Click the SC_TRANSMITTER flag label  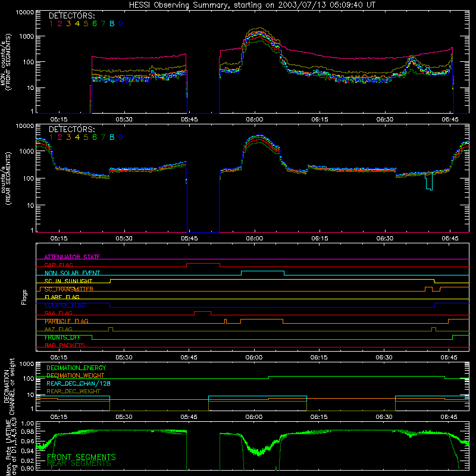(69, 289)
